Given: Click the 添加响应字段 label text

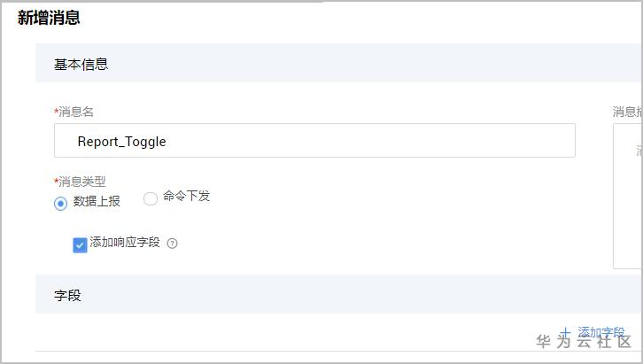Looking at the screenshot, I should (125, 242).
